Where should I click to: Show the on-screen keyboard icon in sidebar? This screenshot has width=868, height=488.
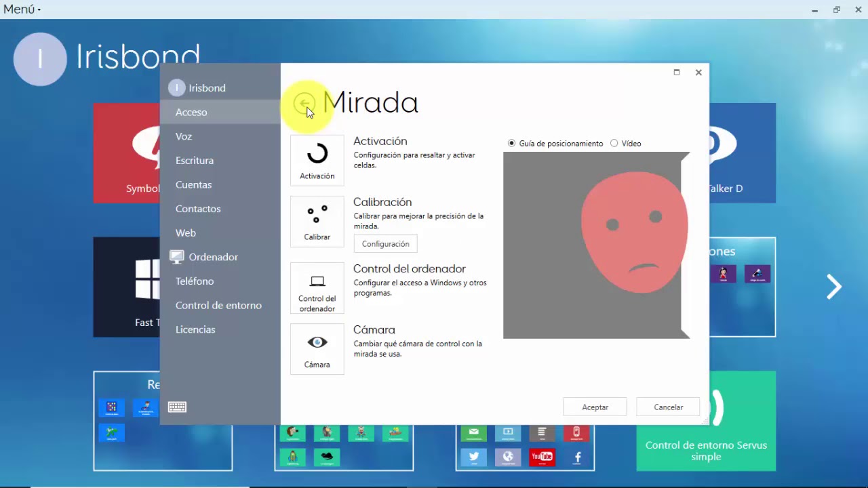pos(177,407)
